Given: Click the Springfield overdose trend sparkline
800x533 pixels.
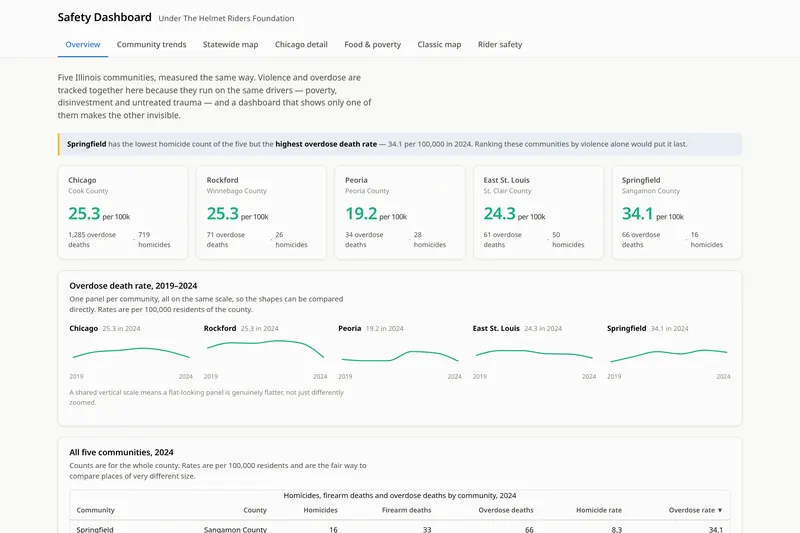Looking at the screenshot, I should [669, 356].
